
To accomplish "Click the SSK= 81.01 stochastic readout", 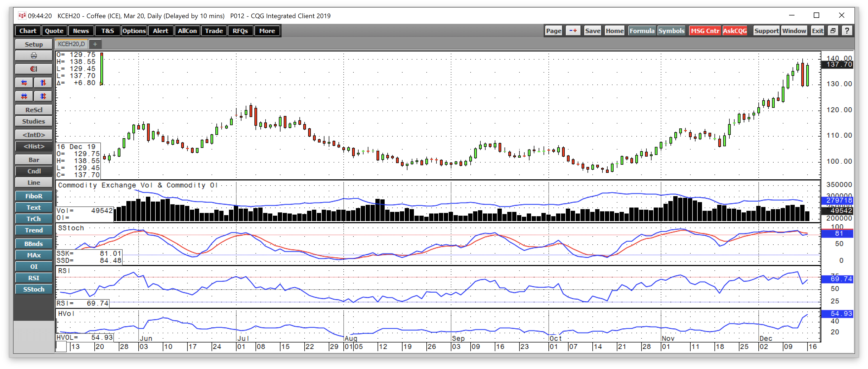I will [89, 253].
